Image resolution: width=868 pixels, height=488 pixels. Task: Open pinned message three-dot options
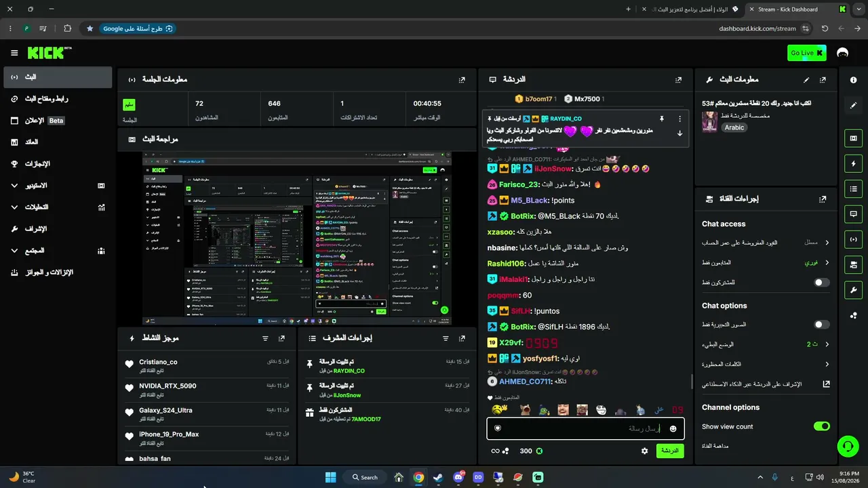(x=679, y=119)
